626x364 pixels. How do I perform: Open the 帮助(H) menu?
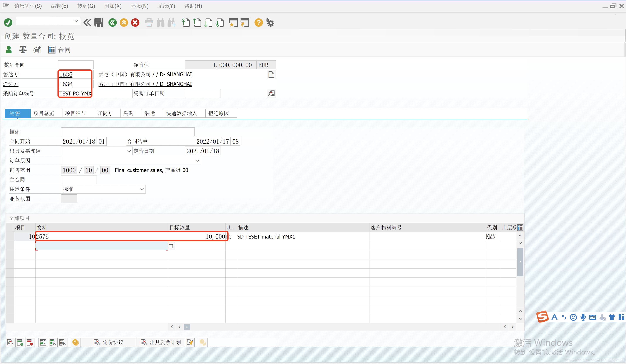[193, 6]
